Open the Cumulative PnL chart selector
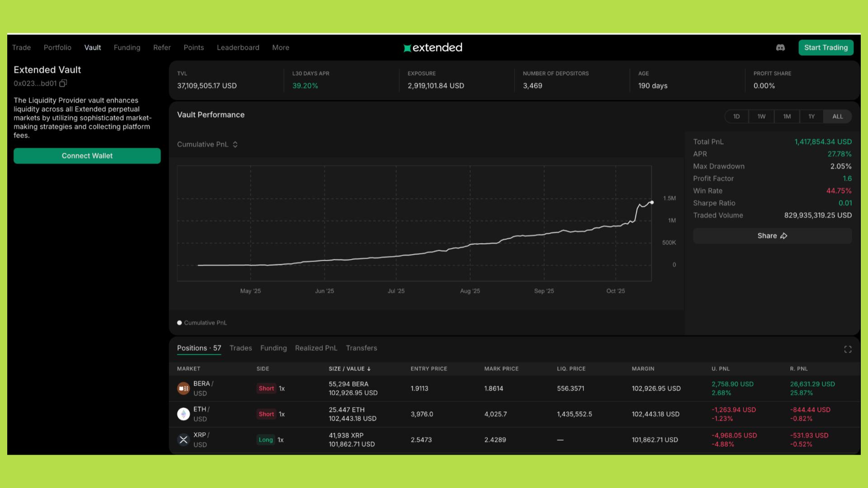The width and height of the screenshot is (868, 488). [208, 145]
